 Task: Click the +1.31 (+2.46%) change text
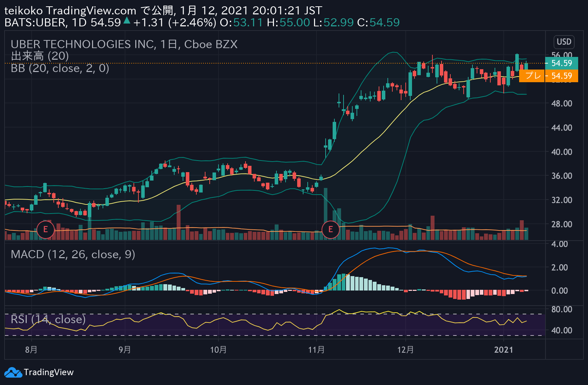175,22
